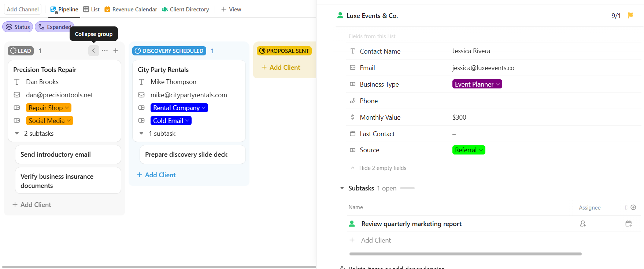Viewport: 644px width, 269px height.
Task: Collapse the 2 subtasks expander
Action: pos(17,133)
